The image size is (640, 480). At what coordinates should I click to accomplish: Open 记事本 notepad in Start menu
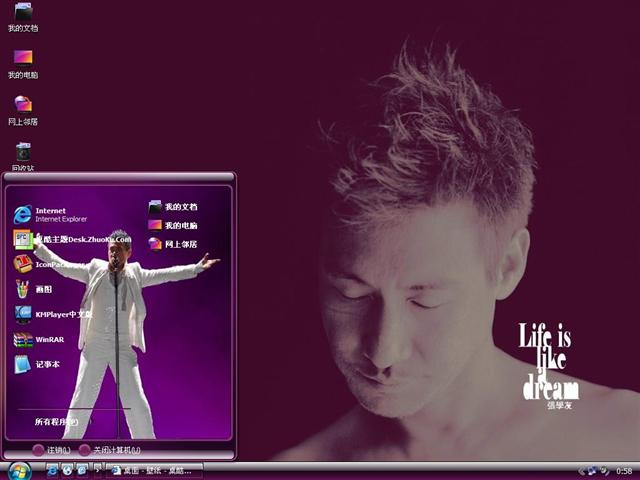pos(37,364)
